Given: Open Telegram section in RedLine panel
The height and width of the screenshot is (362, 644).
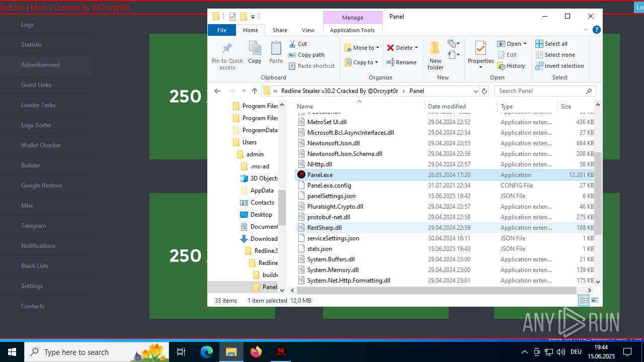Looking at the screenshot, I should click(x=34, y=226).
